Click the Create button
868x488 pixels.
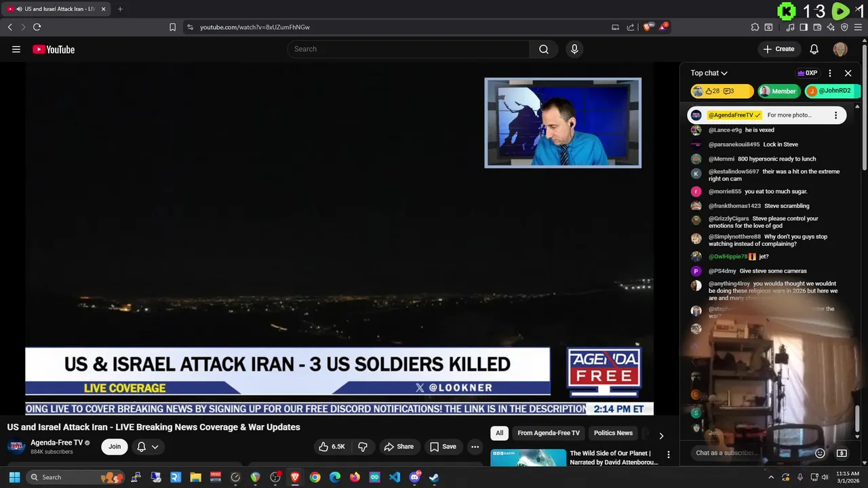point(778,49)
